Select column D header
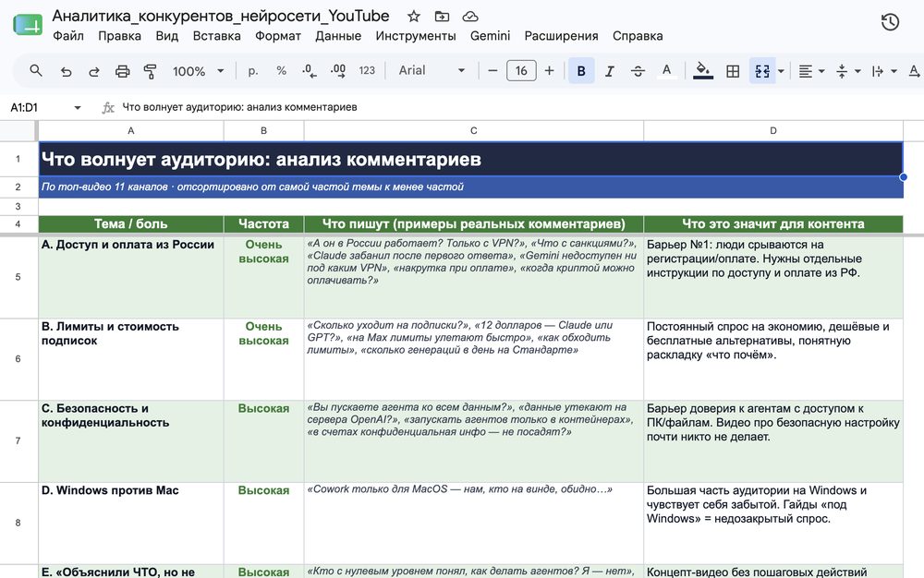Screen dimensions: 924x578 pyautogui.click(x=773, y=131)
